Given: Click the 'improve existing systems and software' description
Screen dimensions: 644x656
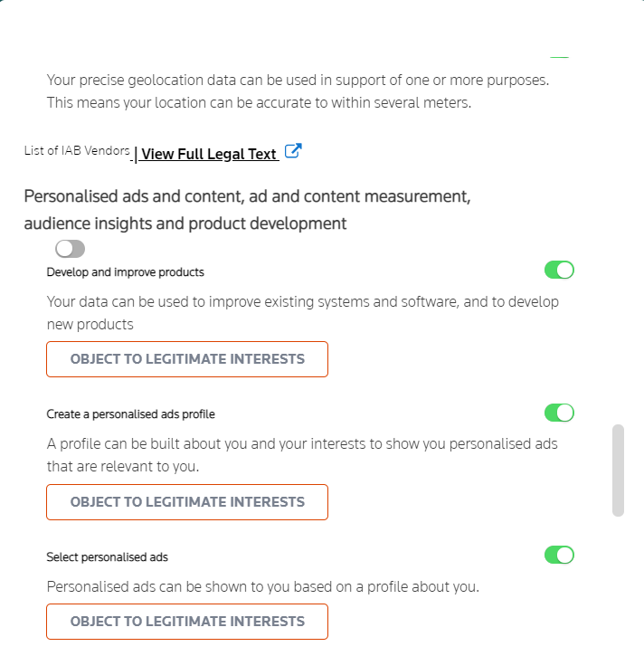Looking at the screenshot, I should click(302, 302).
